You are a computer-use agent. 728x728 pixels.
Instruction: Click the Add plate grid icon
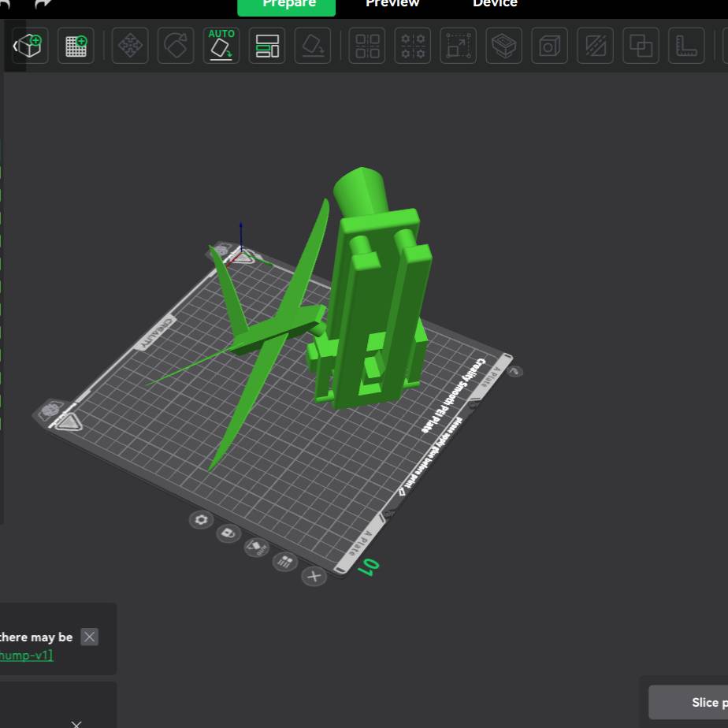76,46
